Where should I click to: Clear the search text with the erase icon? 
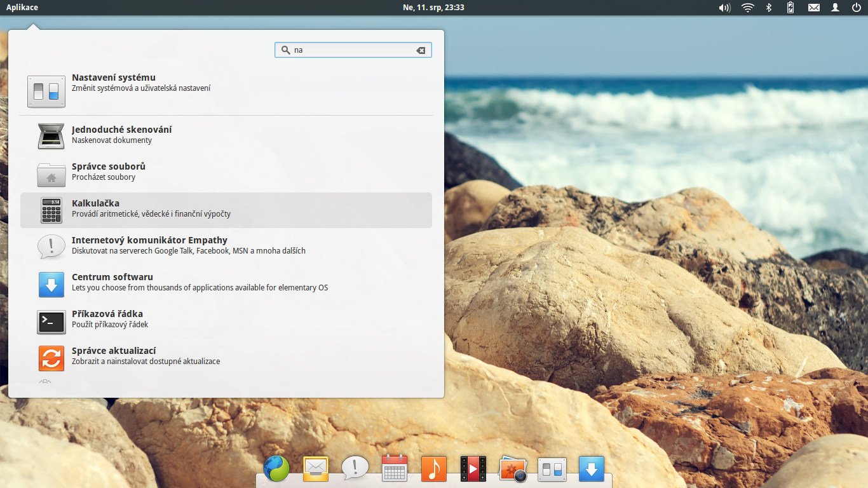tap(420, 50)
